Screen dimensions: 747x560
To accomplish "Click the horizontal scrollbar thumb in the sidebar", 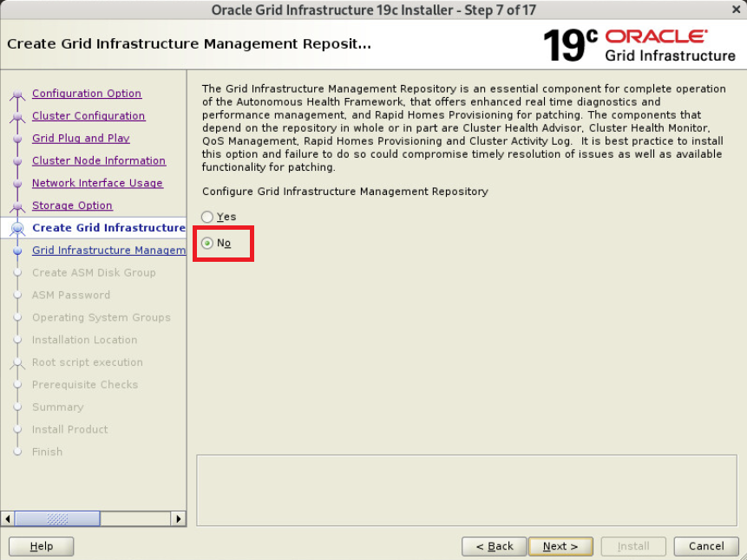I will pos(57,518).
